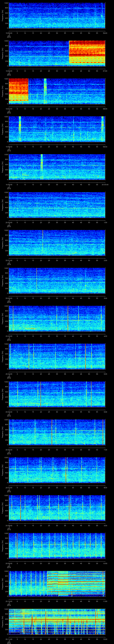Select the spectrogram panel starting at 19:58:00
114x644 pixels.
tap(57, 129)
